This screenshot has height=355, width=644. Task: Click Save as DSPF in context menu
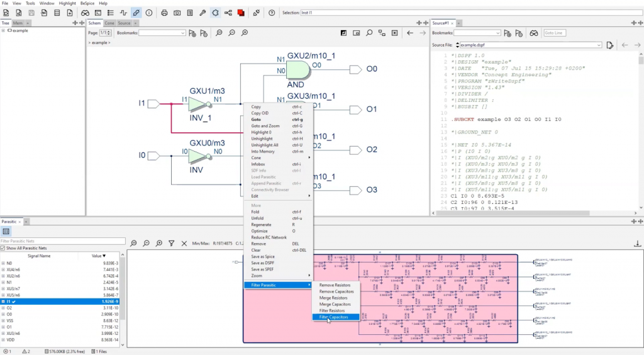(278, 263)
